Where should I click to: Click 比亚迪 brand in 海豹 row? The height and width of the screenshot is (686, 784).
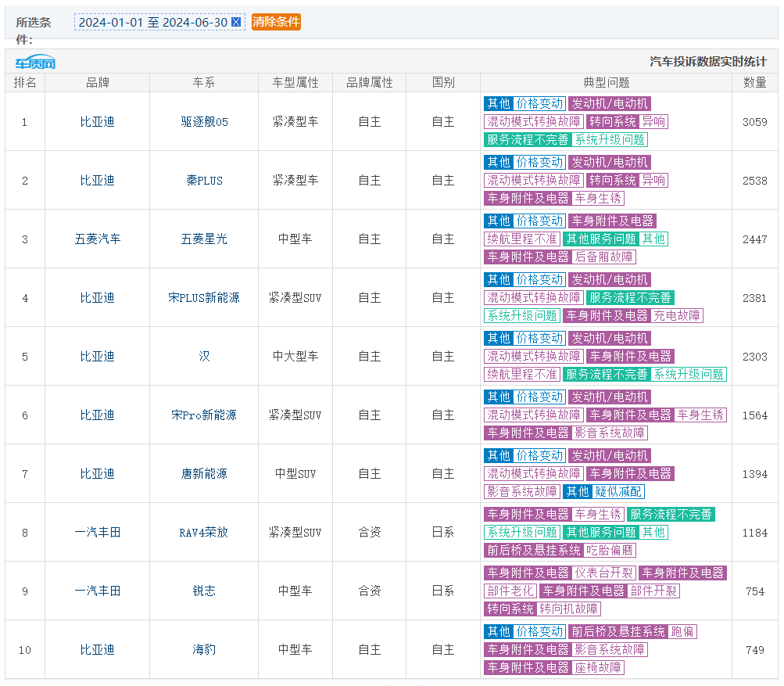98,649
